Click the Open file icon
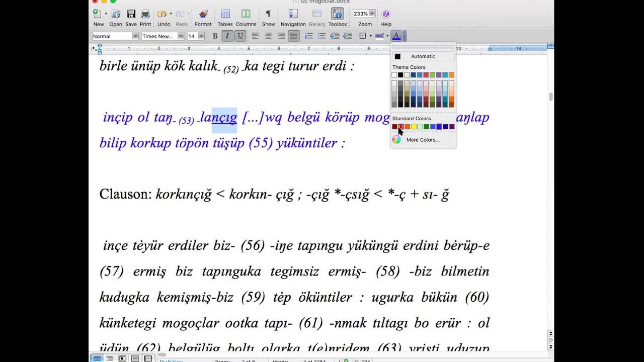644x362 pixels. (x=116, y=14)
